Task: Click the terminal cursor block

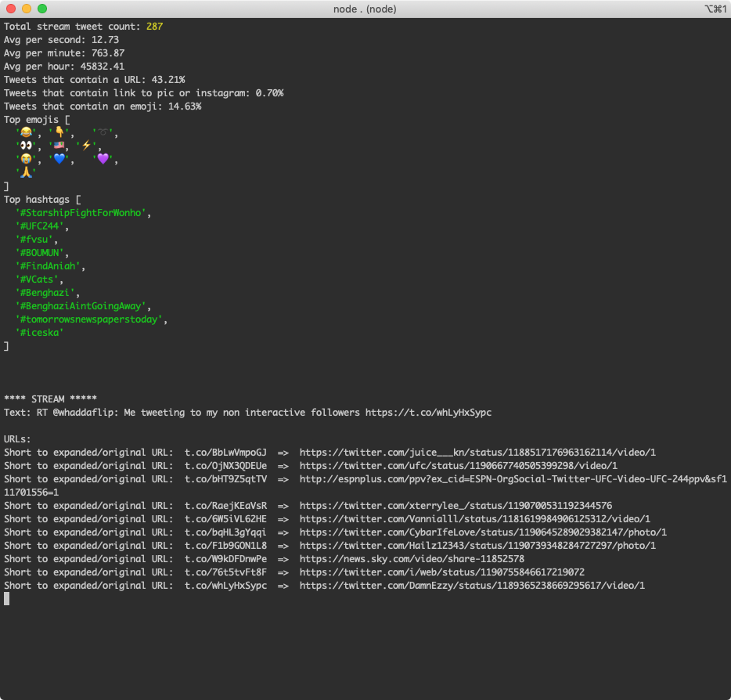Action: (x=6, y=599)
